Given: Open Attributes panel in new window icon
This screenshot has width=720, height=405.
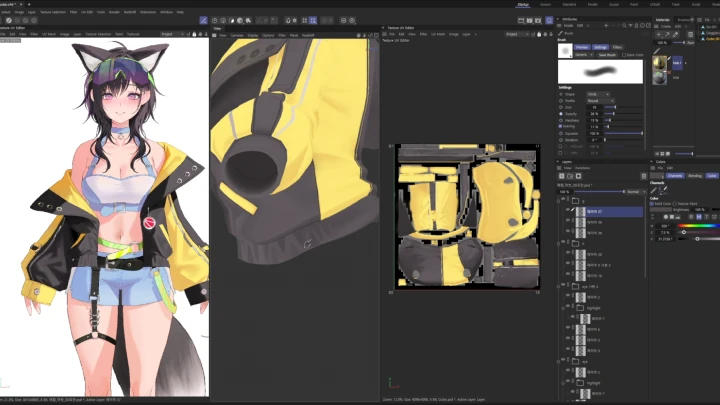Looking at the screenshot, I should pyautogui.click(x=648, y=26).
